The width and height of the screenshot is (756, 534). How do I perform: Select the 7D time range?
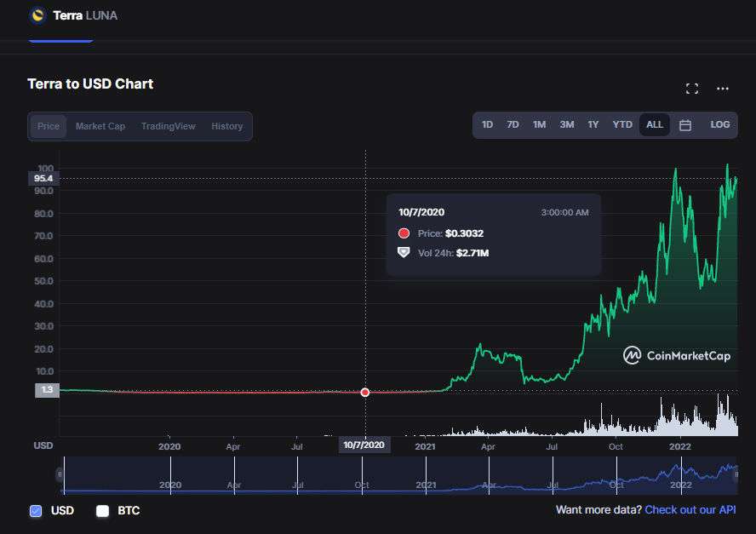(x=513, y=124)
